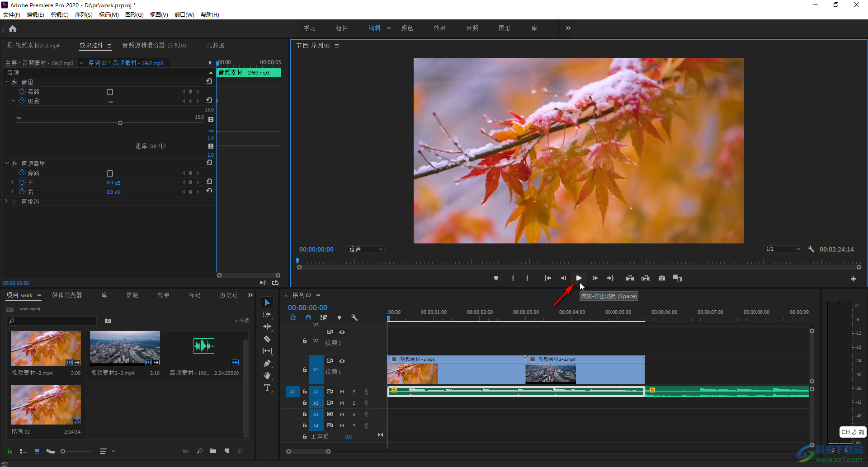
Task: Add marker in Program monitor
Action: 496,278
